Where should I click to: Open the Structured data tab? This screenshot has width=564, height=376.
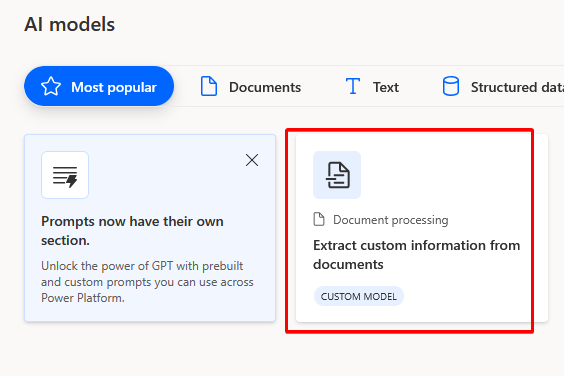[x=502, y=87]
